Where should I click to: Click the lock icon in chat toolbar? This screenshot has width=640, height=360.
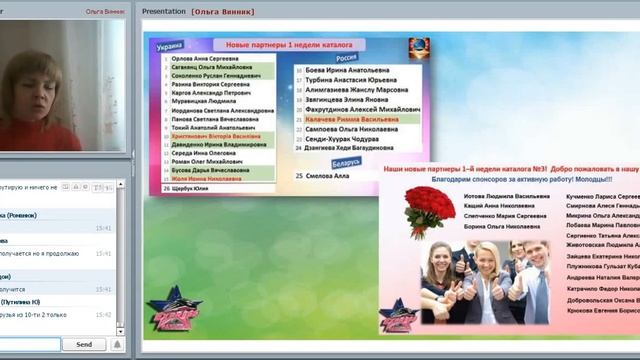(76, 187)
